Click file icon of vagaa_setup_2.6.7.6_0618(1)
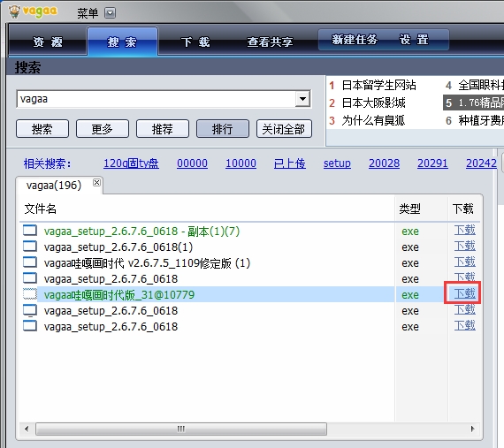The height and width of the screenshot is (448, 504). click(x=30, y=247)
